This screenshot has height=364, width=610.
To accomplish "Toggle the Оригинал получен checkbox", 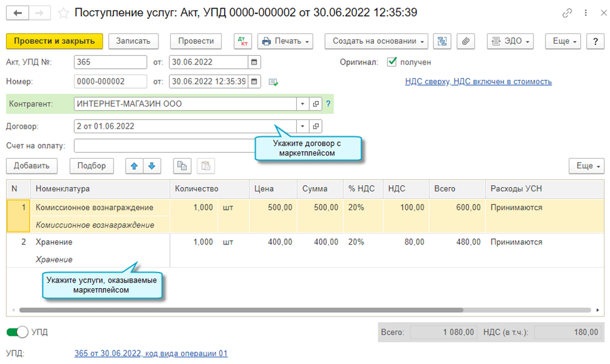I will 392,62.
